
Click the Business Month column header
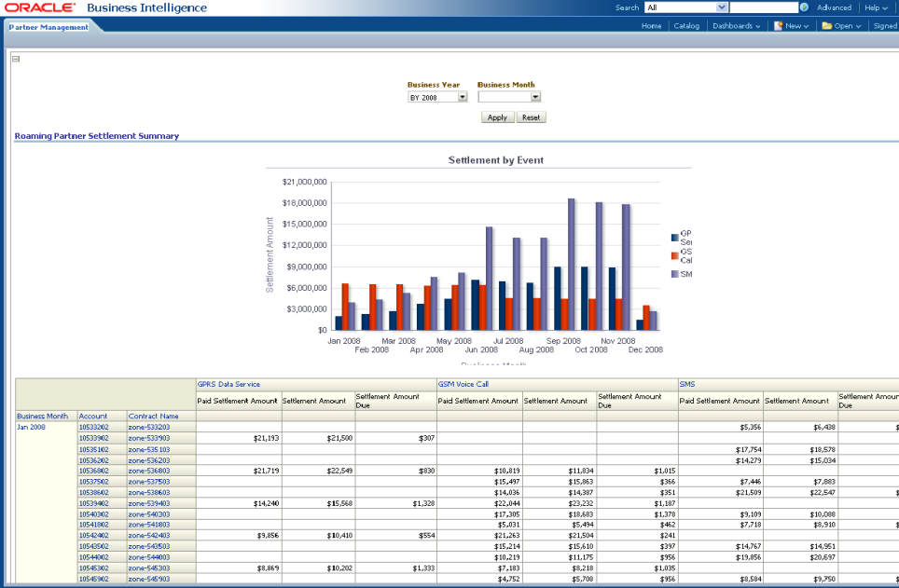[x=42, y=416]
